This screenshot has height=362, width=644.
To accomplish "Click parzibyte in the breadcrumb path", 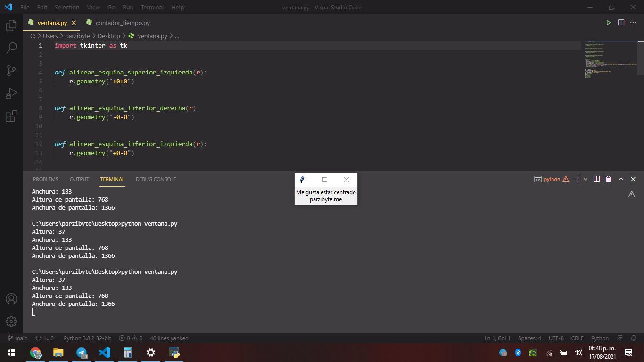I will pyautogui.click(x=78, y=36).
